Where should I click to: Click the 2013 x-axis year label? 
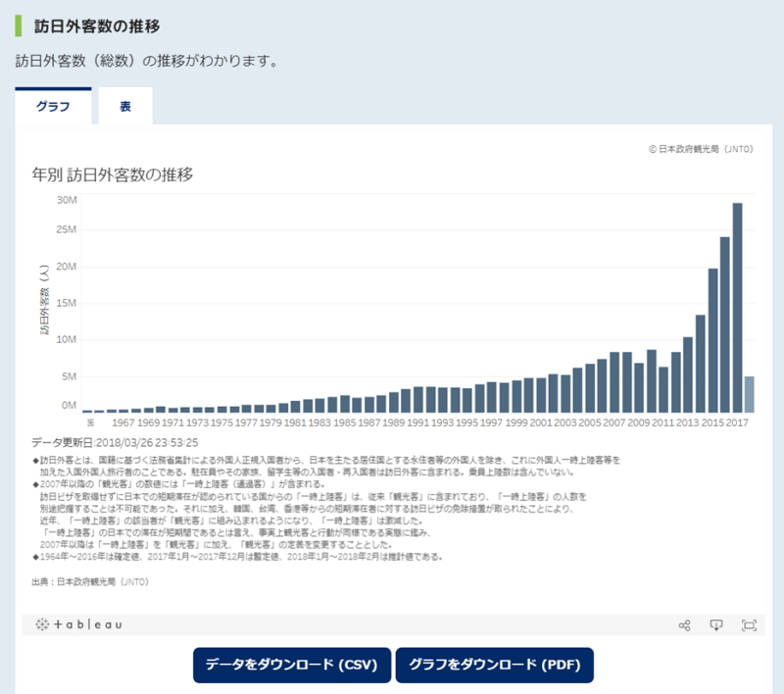687,422
